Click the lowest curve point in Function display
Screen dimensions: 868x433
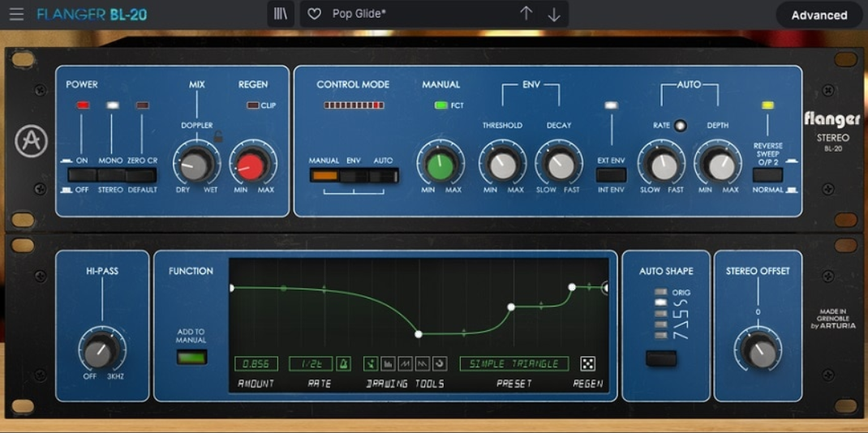point(419,334)
